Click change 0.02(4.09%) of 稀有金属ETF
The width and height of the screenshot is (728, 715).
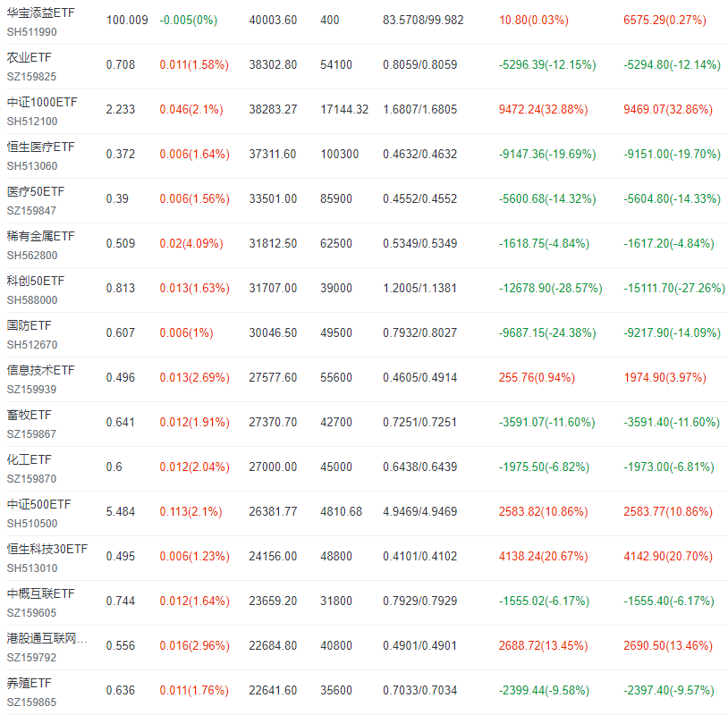click(x=191, y=243)
